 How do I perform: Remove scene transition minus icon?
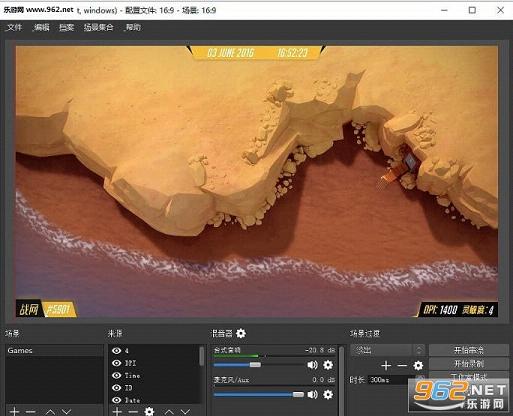pyautogui.click(x=402, y=366)
